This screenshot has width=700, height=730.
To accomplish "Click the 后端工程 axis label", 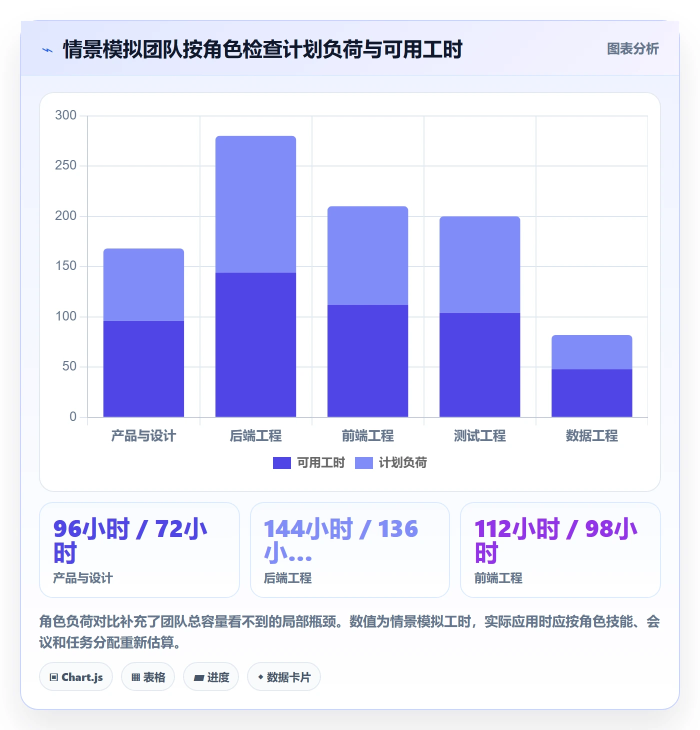I will point(255,436).
